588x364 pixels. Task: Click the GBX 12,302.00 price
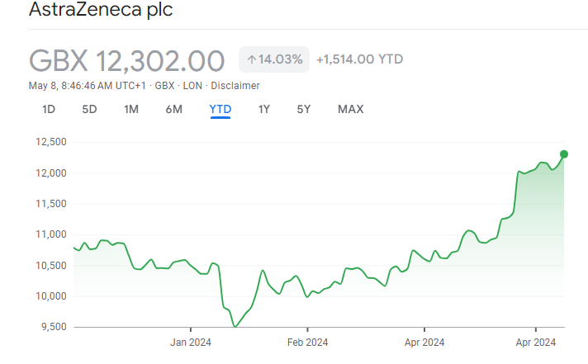click(126, 60)
